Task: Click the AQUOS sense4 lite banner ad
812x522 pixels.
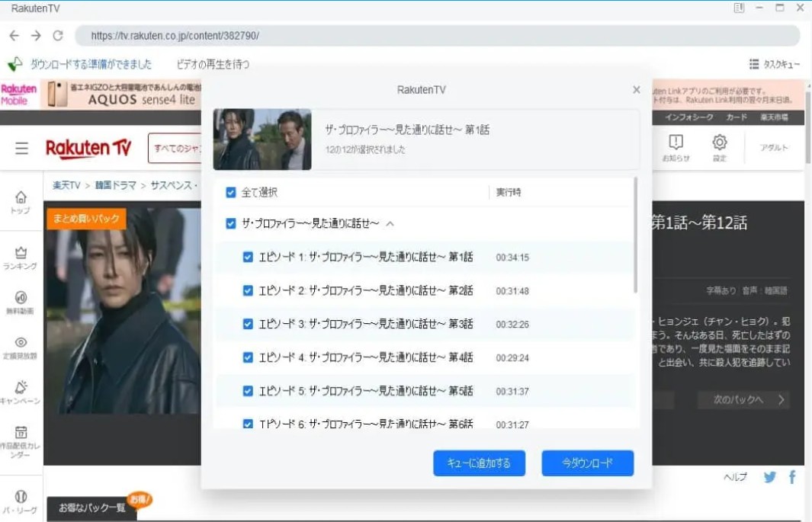Action: pyautogui.click(x=122, y=94)
